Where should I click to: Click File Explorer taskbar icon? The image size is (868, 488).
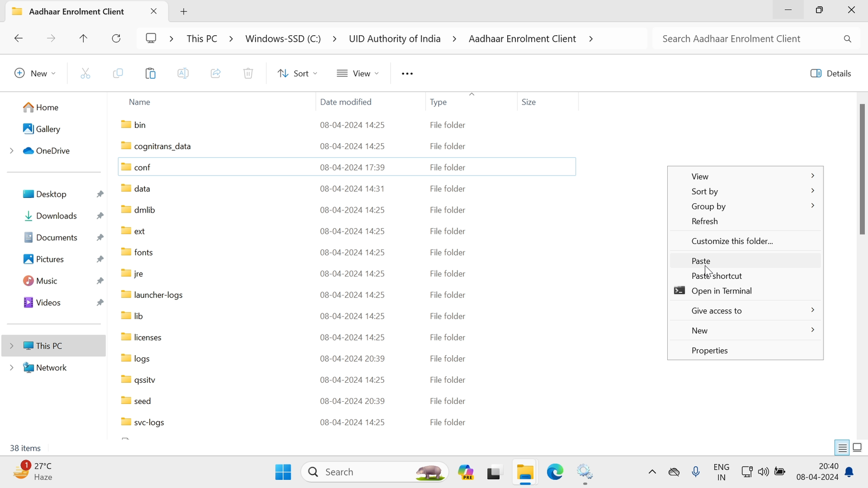coord(525,472)
